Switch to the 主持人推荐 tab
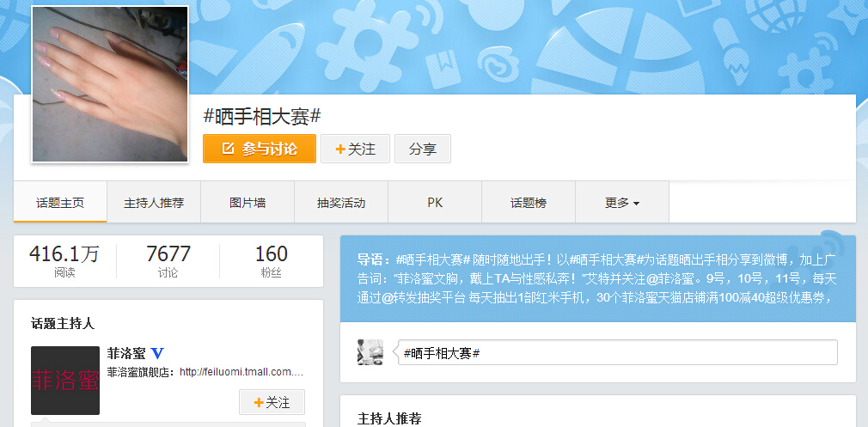Screen dimensions: 868x427 (154, 203)
